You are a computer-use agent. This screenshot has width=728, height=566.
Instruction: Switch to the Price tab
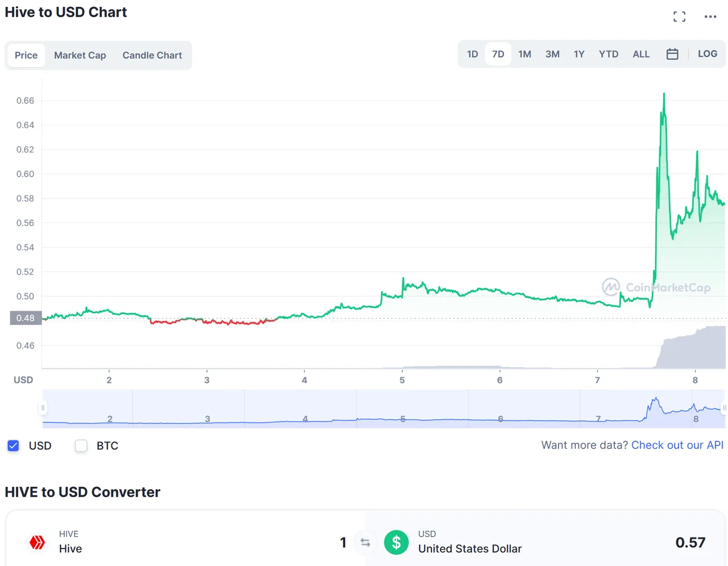pyautogui.click(x=26, y=55)
